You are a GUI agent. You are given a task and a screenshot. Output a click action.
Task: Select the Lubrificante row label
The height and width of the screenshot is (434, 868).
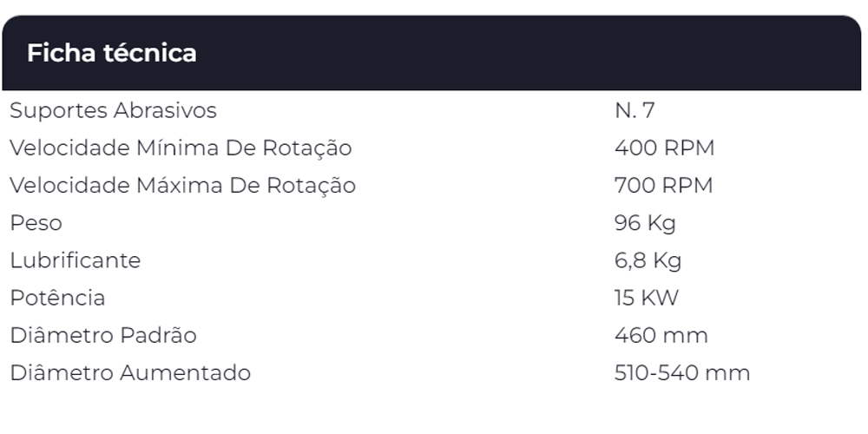point(75,260)
